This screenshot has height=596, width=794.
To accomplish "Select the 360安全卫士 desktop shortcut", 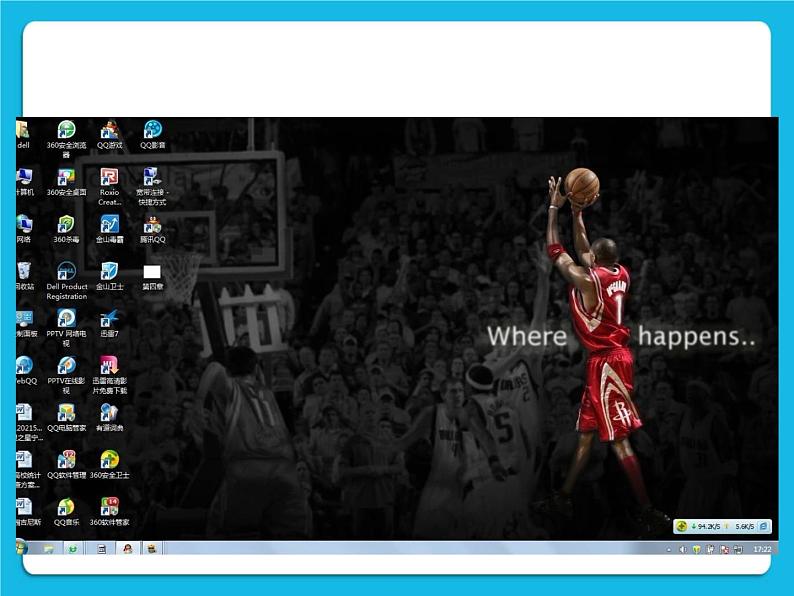I will (110, 460).
